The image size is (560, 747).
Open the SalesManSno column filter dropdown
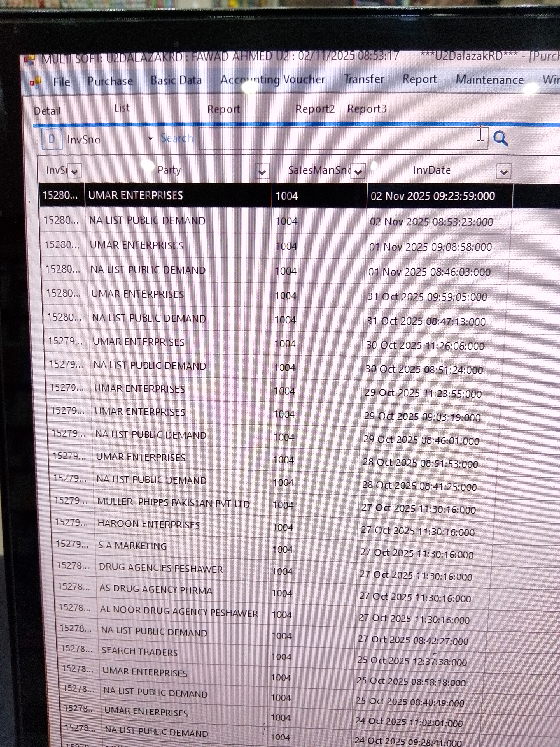358,171
